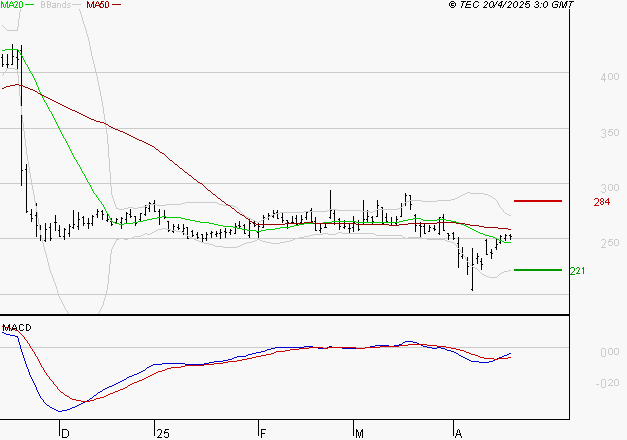Click the 300 price axis label
Screen dimensions: 627x440
click(x=579, y=188)
